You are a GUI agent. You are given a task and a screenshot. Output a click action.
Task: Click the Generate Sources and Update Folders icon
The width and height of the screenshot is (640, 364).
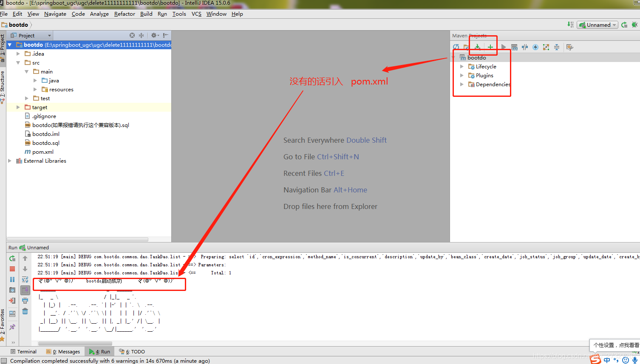[466, 47]
